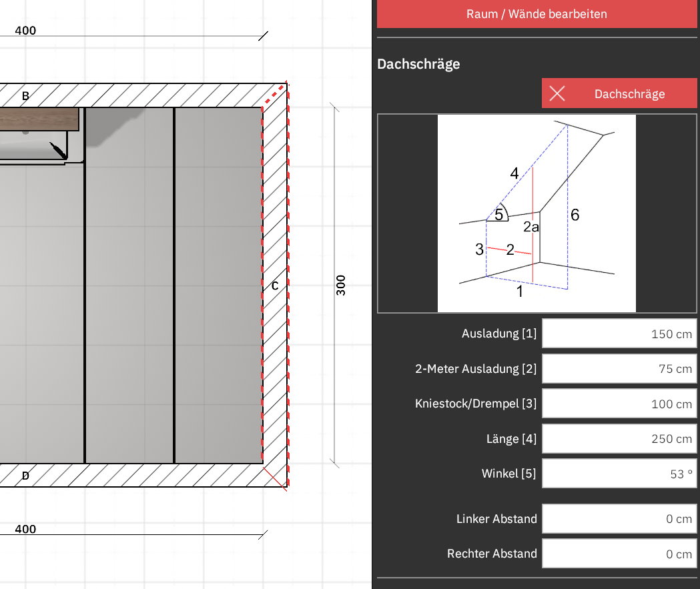The height and width of the screenshot is (589, 700).
Task: Select wall C in the floor plan
Action: (x=275, y=285)
